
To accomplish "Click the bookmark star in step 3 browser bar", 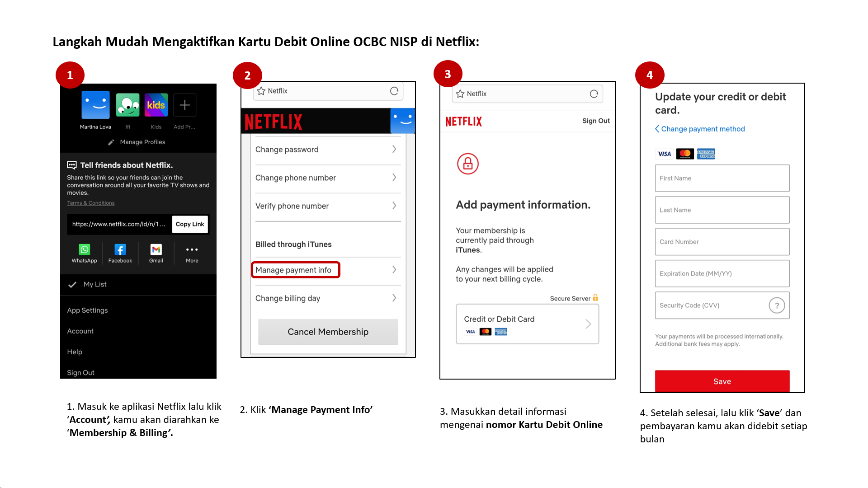I will click(460, 94).
